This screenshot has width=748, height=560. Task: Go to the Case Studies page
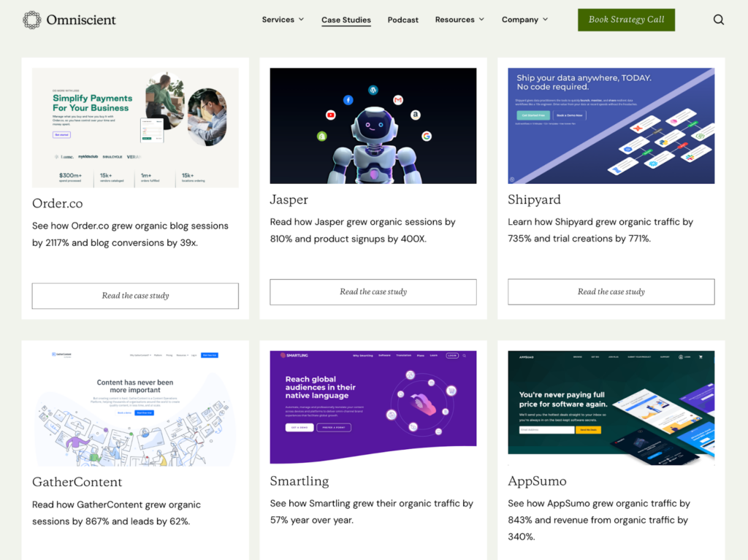click(x=346, y=20)
